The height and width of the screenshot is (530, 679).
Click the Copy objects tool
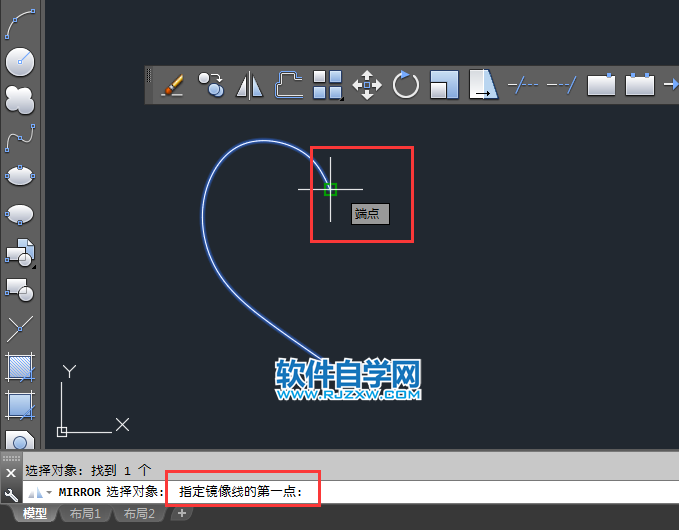(x=211, y=85)
